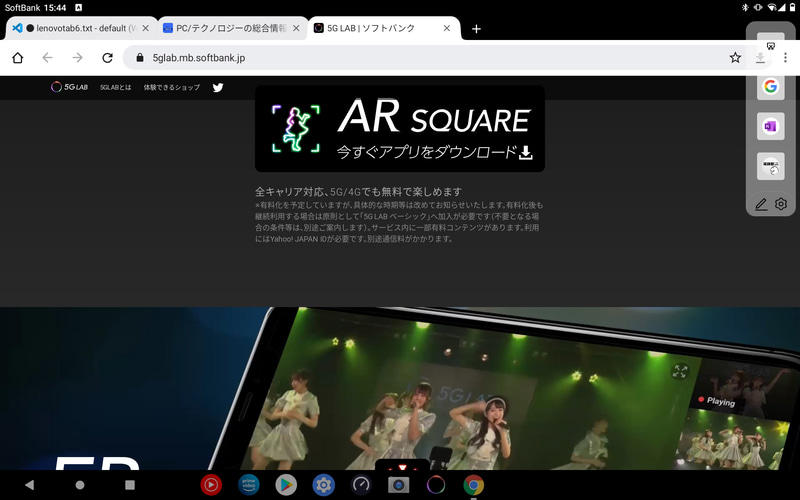Click the fullscreen expand icon in the video

680,371
